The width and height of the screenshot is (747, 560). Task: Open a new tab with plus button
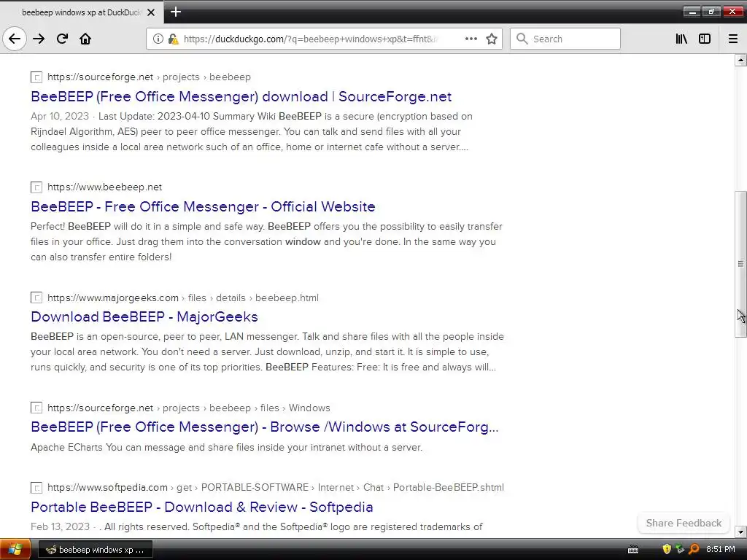click(x=175, y=12)
